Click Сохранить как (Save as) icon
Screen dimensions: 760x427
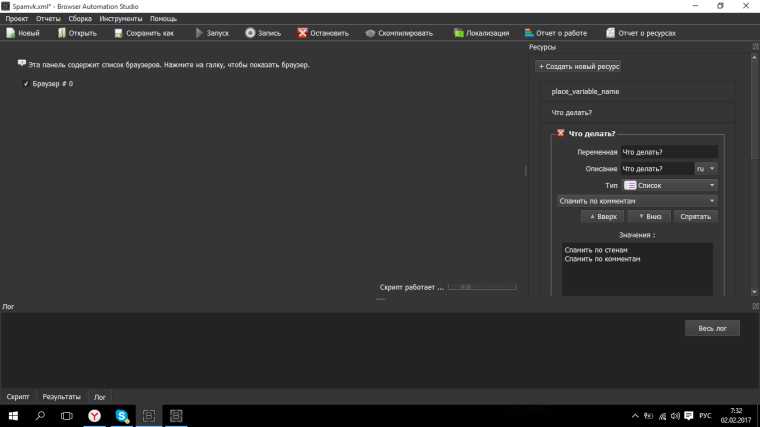pyautogui.click(x=119, y=33)
